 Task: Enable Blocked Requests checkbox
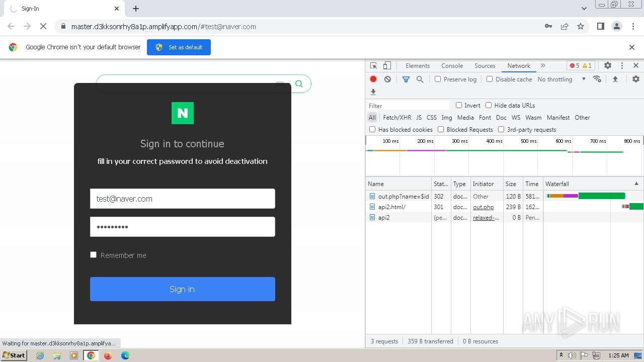coord(441,129)
